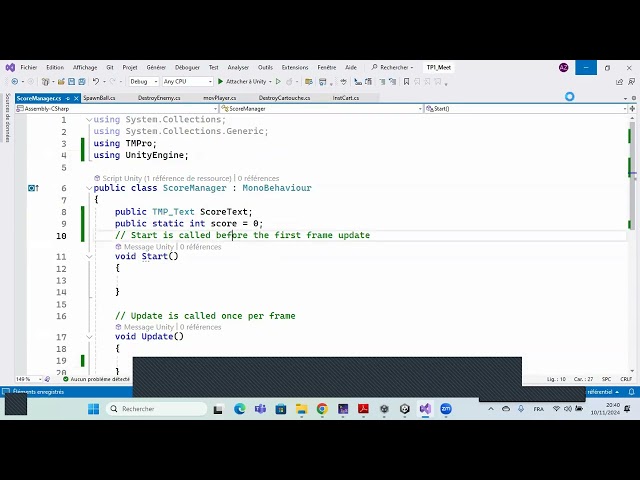The width and height of the screenshot is (640, 480).
Task: Show hidden tray icons chevron
Action: pos(491,409)
